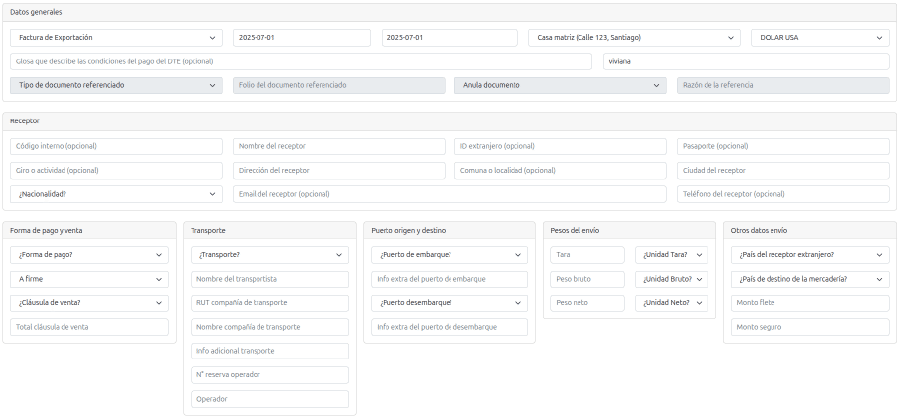Click the Pasaporte optional field
Screen dimensions: 900x418
(x=783, y=147)
